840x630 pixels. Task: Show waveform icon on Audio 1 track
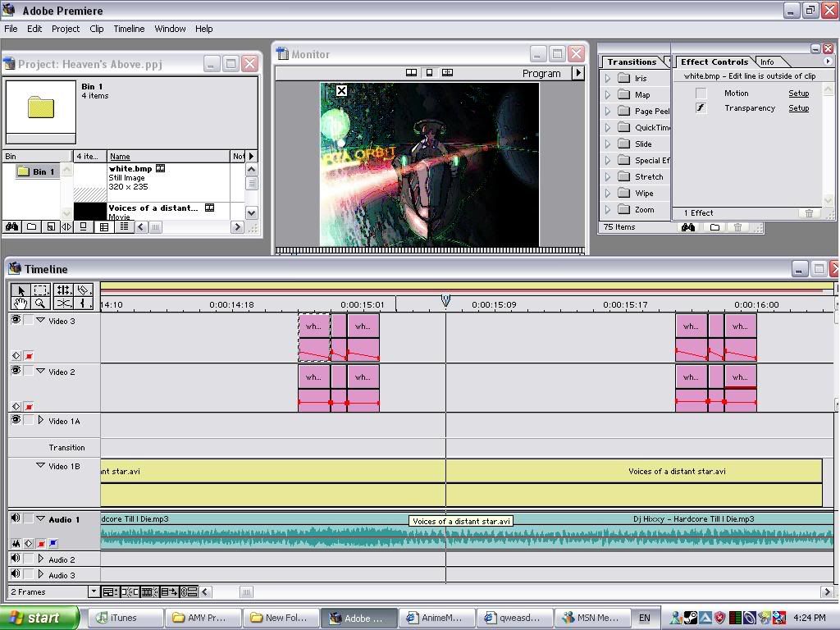(16, 543)
